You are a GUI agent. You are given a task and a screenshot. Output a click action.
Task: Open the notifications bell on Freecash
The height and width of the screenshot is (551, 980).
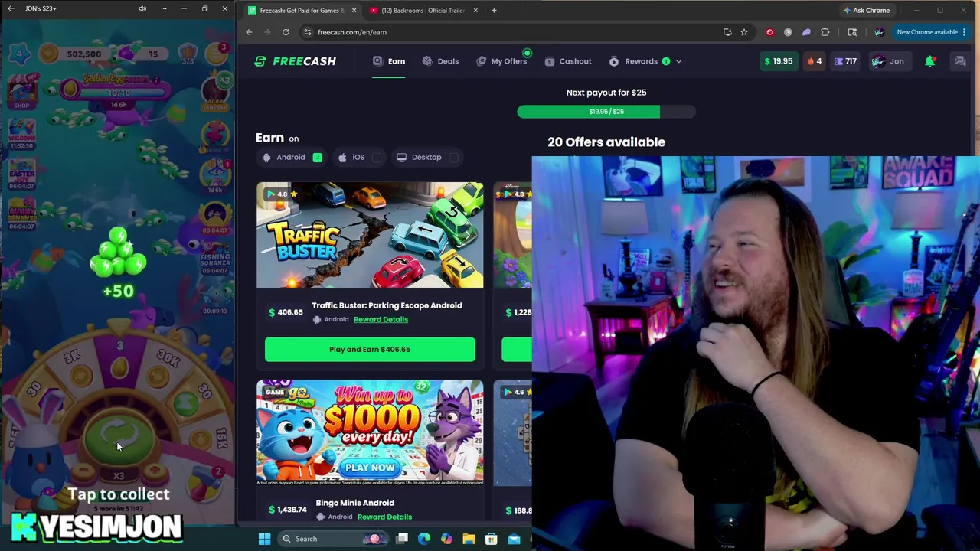click(x=929, y=61)
